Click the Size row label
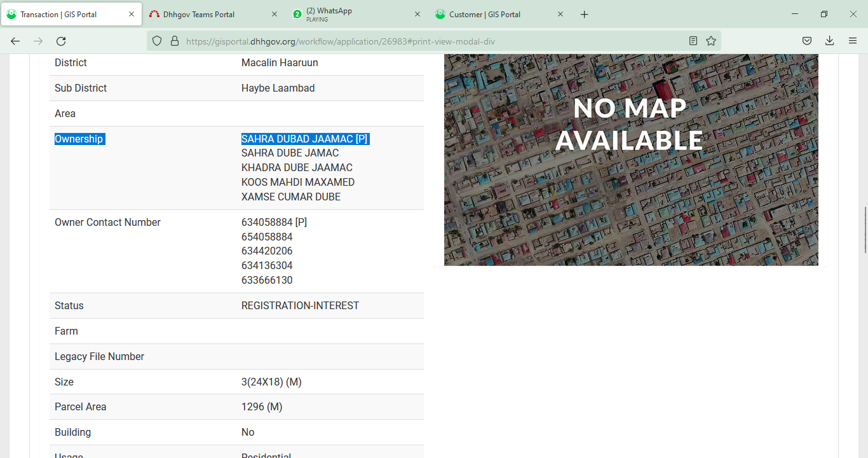The width and height of the screenshot is (868, 458). [64, 382]
